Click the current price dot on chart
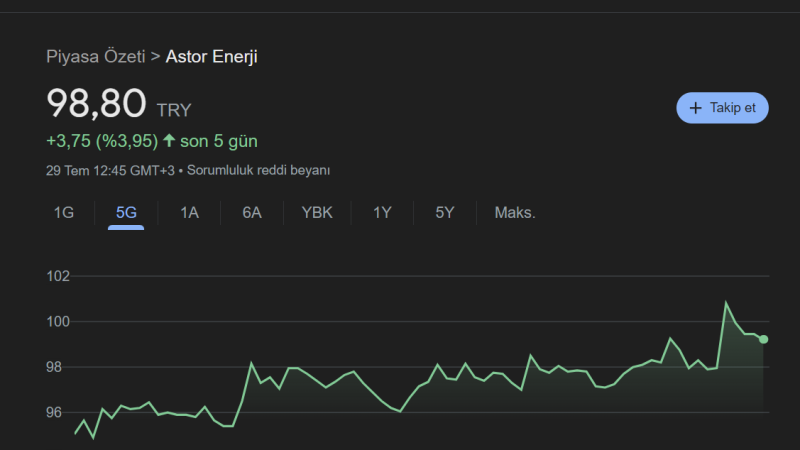 pyautogui.click(x=763, y=339)
